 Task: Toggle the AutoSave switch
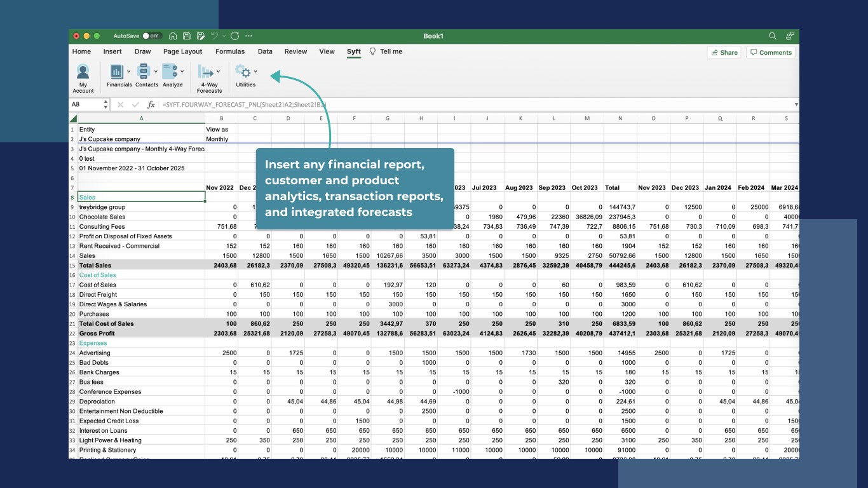tap(152, 36)
